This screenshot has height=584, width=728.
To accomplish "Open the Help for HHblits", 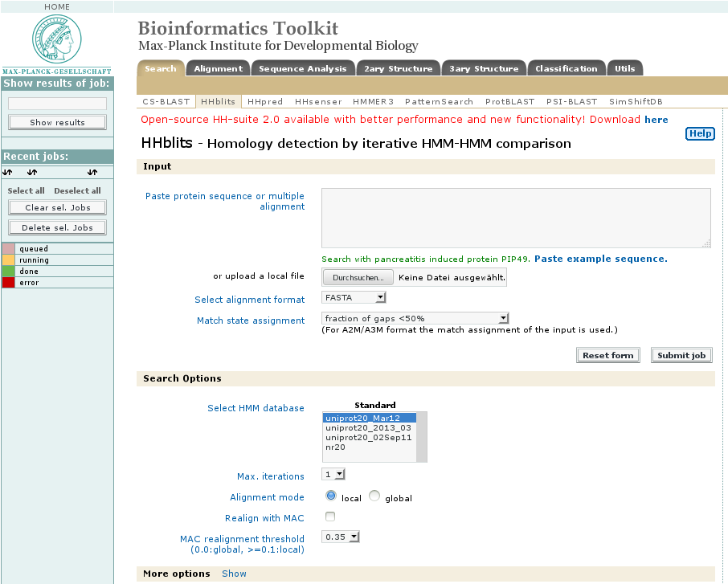I will coord(700,133).
